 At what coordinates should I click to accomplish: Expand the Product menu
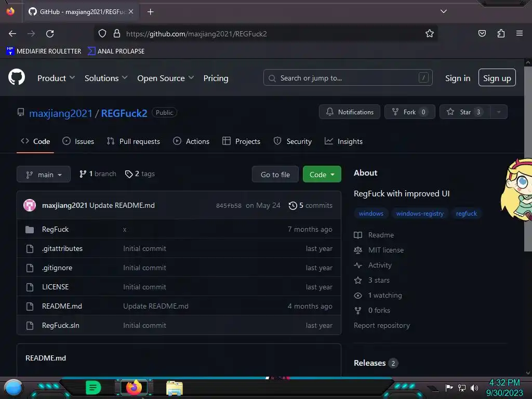coord(56,78)
